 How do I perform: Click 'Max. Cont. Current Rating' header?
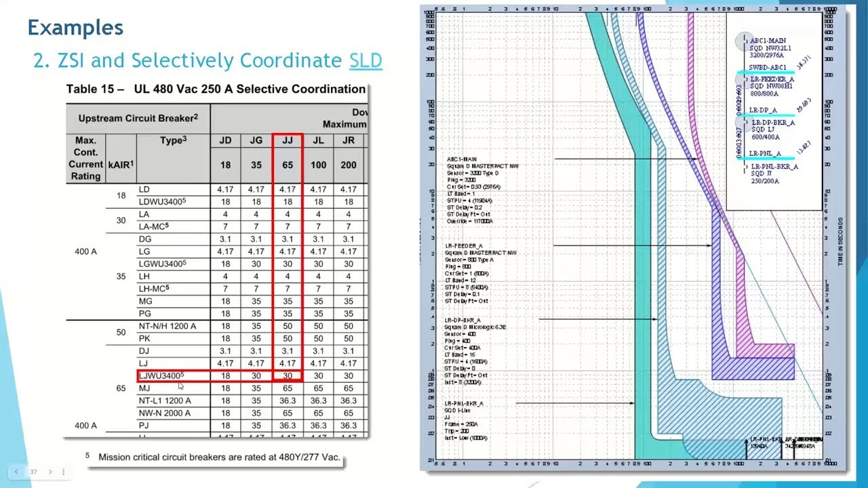click(86, 158)
